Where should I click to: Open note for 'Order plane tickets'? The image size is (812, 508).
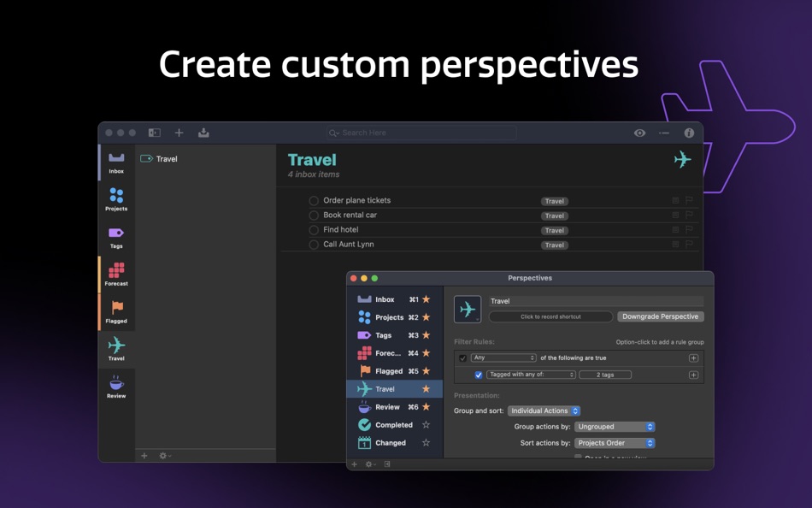coord(675,200)
